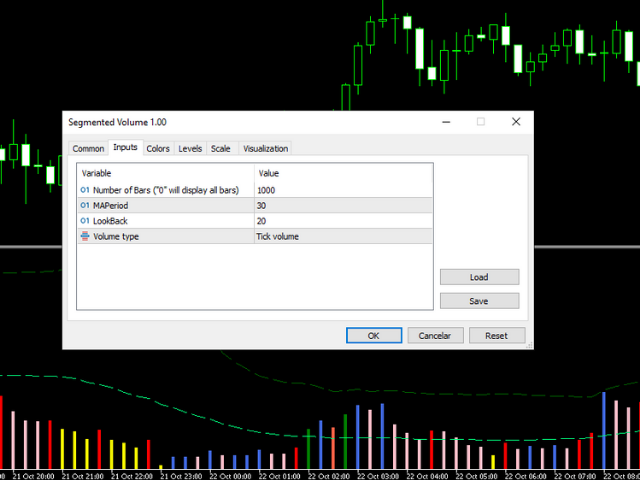Click the integer icon beside MAPeriod
Viewport: 640px width, 480px height.
click(85, 205)
